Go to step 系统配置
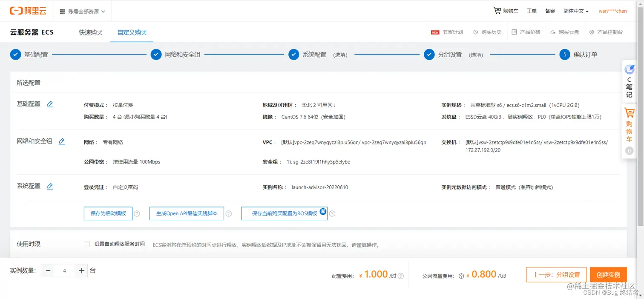The width and height of the screenshot is (644, 299). [318, 55]
